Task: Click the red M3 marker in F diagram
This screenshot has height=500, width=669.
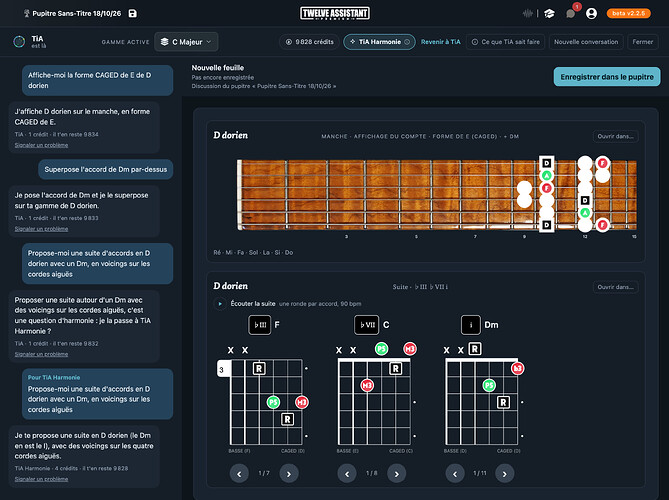Action: (x=302, y=402)
